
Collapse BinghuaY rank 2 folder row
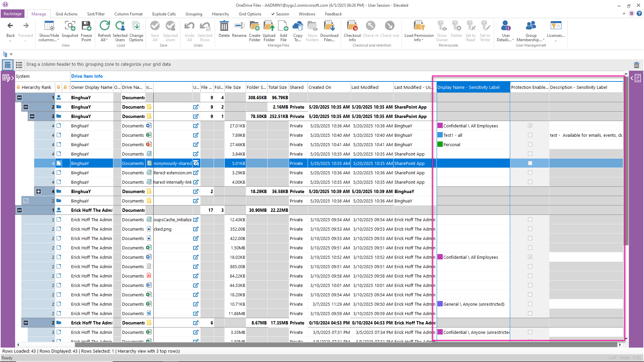coord(26,107)
